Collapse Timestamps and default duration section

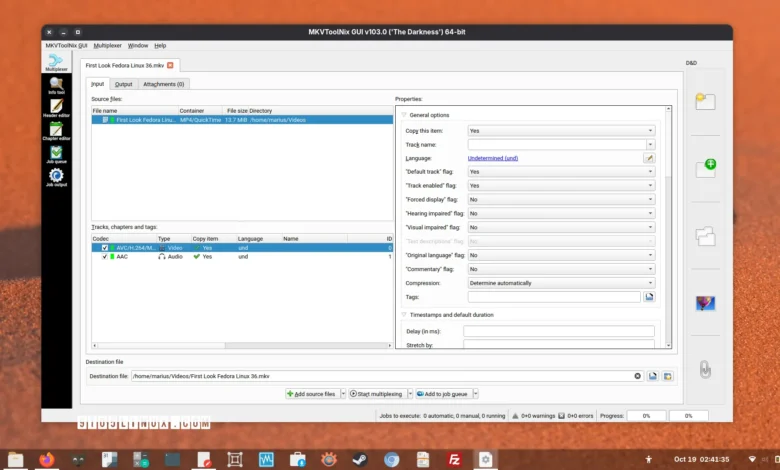pyautogui.click(x=404, y=315)
